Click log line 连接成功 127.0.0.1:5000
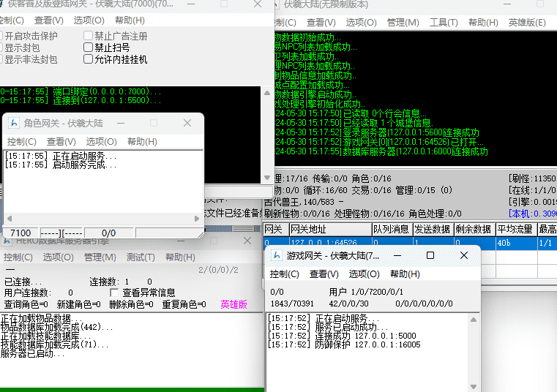This screenshot has width=557, height=392. 342,336
